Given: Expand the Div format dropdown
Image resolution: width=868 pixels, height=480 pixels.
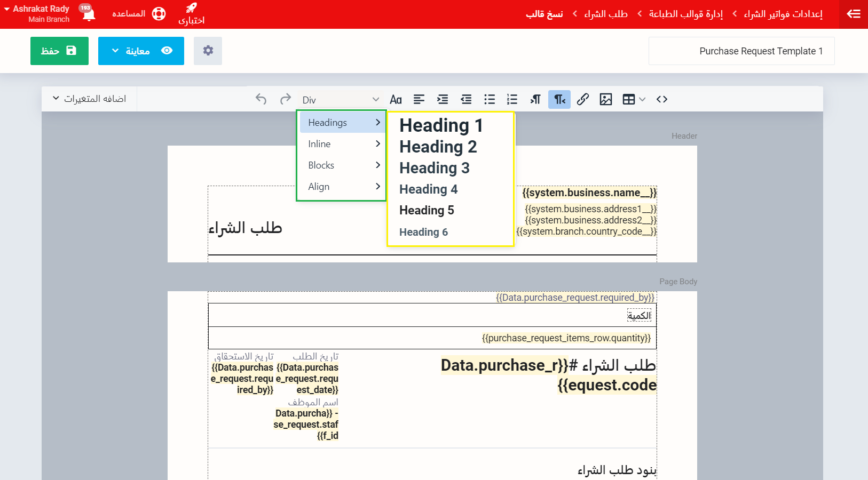Looking at the screenshot, I should tap(341, 100).
